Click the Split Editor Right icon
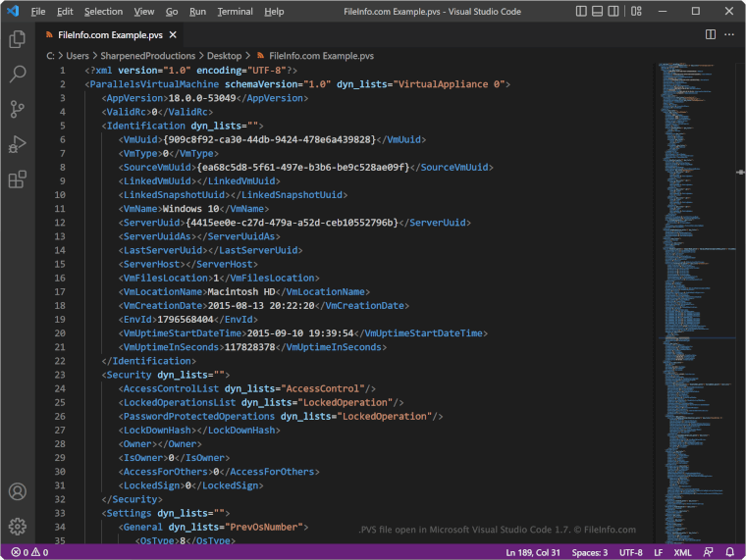Viewport: 746px width, 560px height. pyautogui.click(x=711, y=34)
